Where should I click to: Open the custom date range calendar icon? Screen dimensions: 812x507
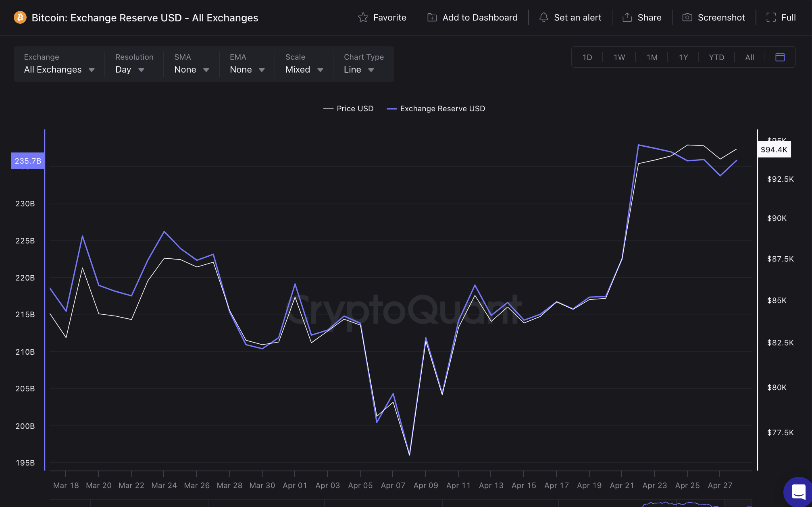[x=780, y=57]
